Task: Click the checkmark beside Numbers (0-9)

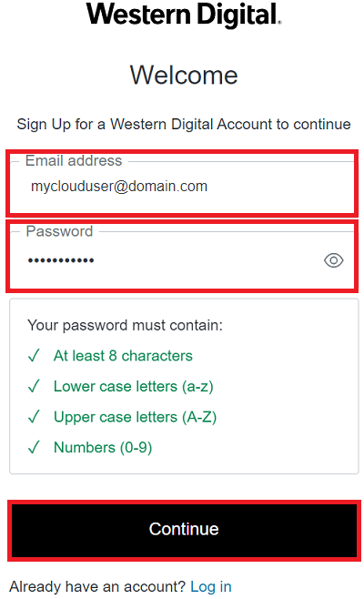Action: [34, 447]
